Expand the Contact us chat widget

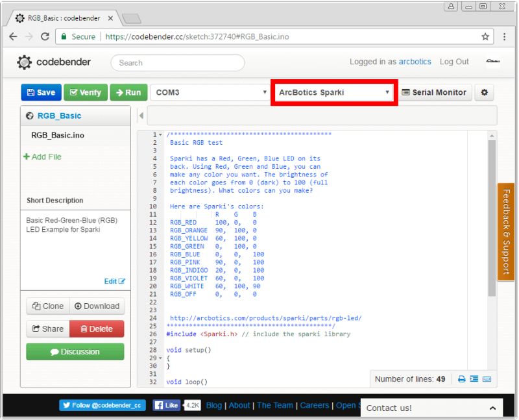click(x=431, y=408)
